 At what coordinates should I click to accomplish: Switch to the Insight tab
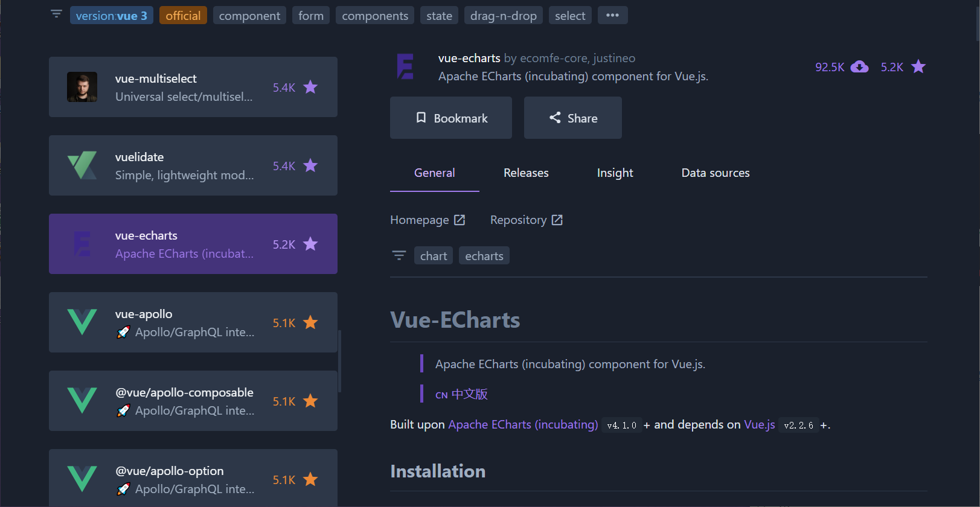click(x=615, y=173)
